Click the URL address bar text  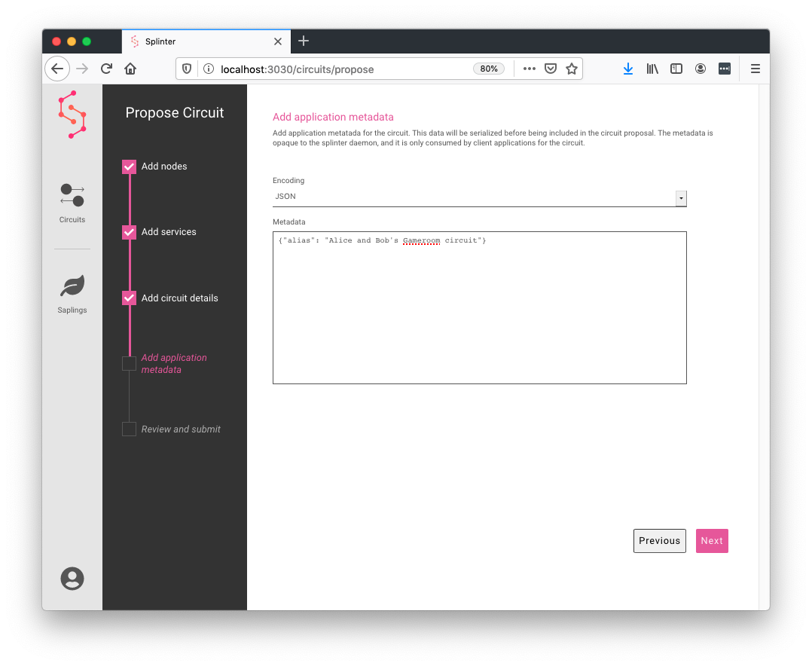298,69
